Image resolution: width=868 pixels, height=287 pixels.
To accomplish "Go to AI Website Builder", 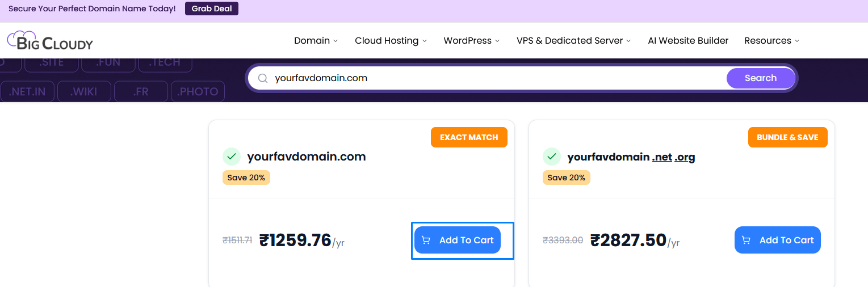I will tap(688, 41).
